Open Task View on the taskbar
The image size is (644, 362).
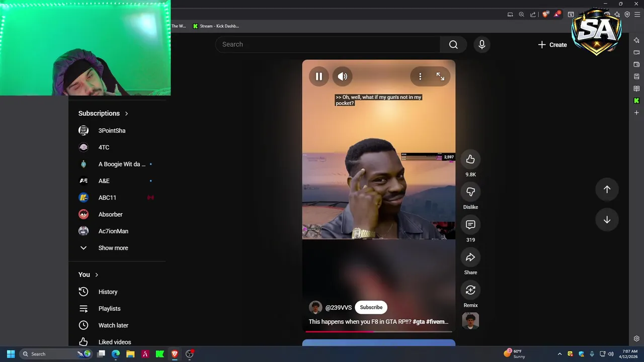click(101, 354)
